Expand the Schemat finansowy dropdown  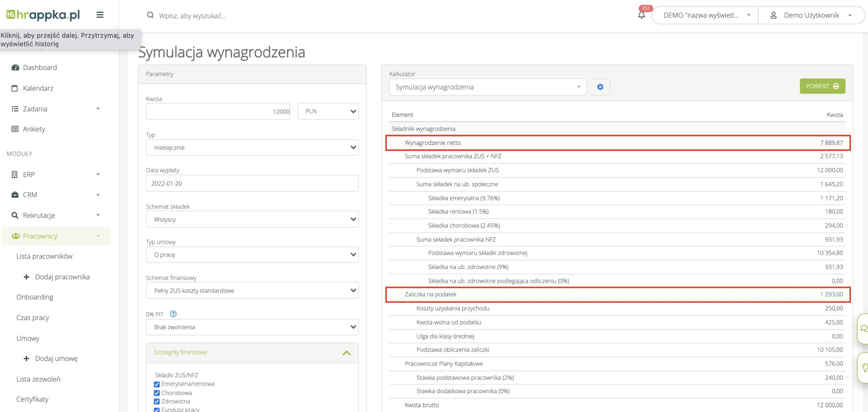252,291
